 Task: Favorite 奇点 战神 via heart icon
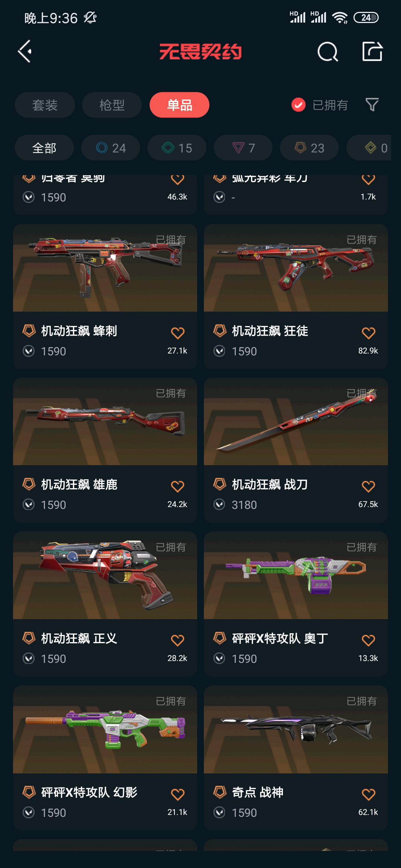coord(368,794)
